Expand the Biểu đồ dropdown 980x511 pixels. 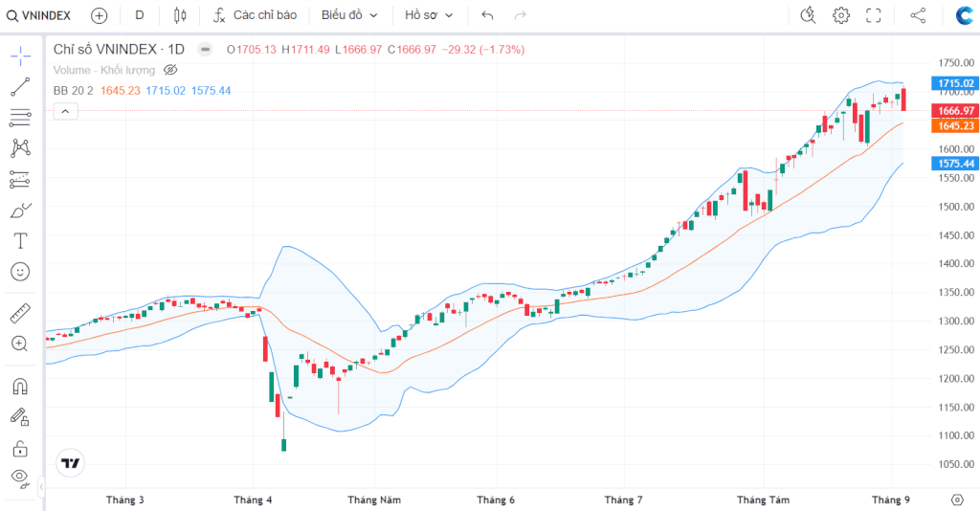pyautogui.click(x=349, y=15)
